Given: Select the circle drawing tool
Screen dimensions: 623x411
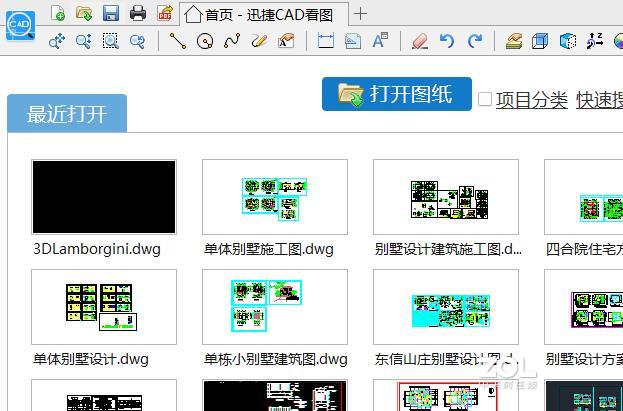Looking at the screenshot, I should click(205, 41).
